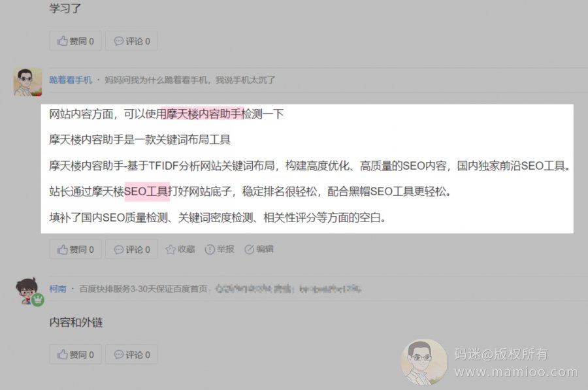Click the green crown badge on 柯南's avatar
This screenshot has width=588, height=390.
click(37, 300)
